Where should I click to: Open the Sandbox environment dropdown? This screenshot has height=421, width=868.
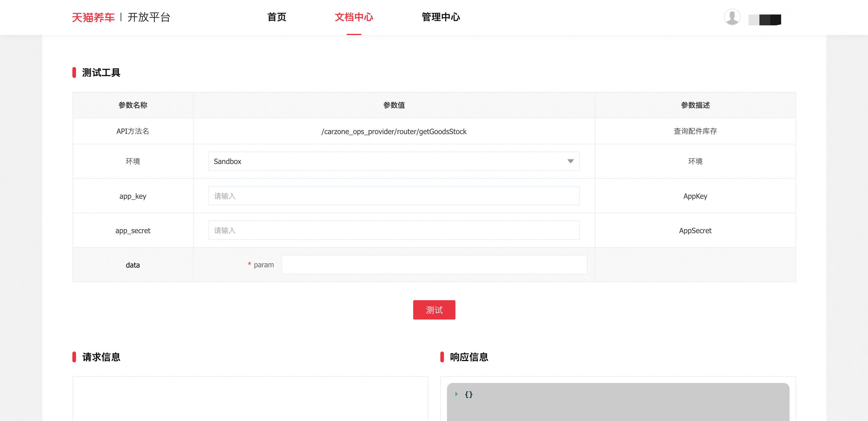(393, 161)
